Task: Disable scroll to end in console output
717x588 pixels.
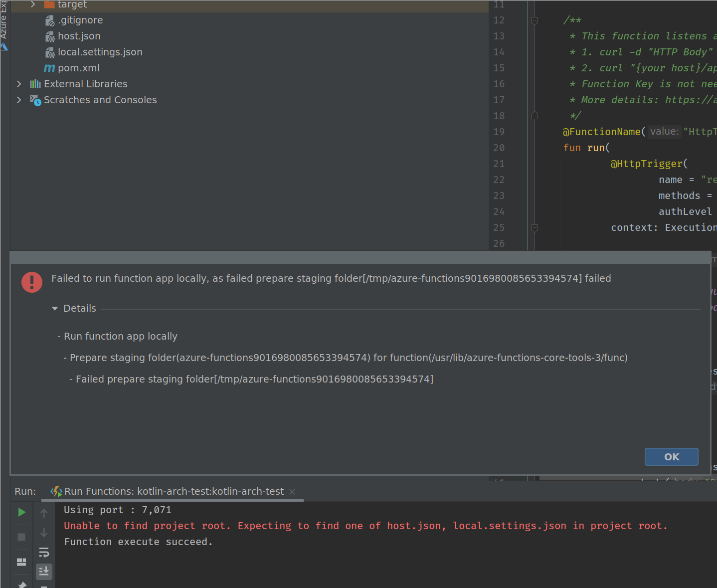Action: point(44,572)
